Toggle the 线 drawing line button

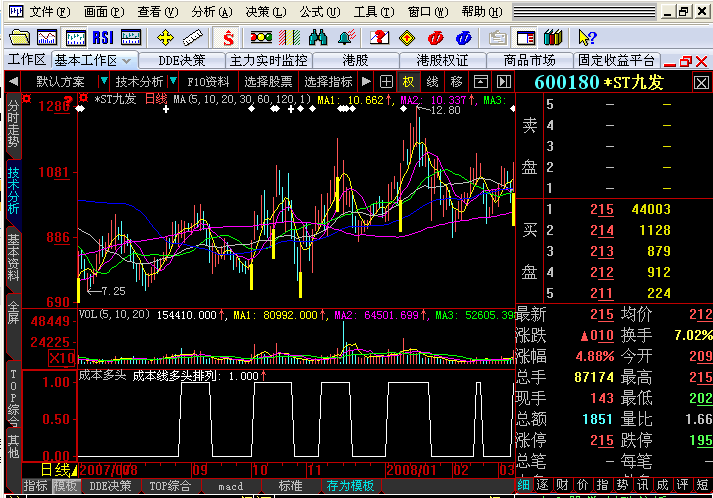pyautogui.click(x=432, y=82)
